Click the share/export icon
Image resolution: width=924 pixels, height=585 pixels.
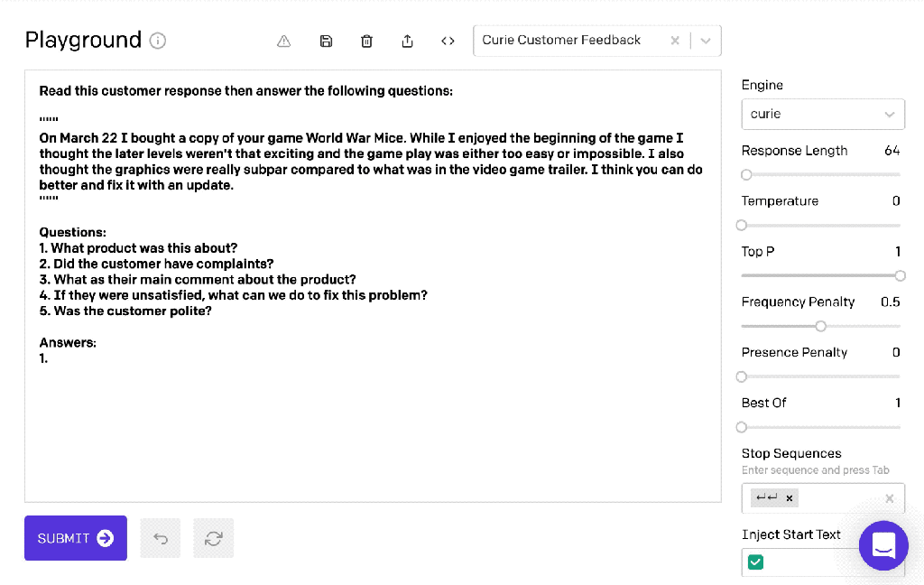[407, 41]
